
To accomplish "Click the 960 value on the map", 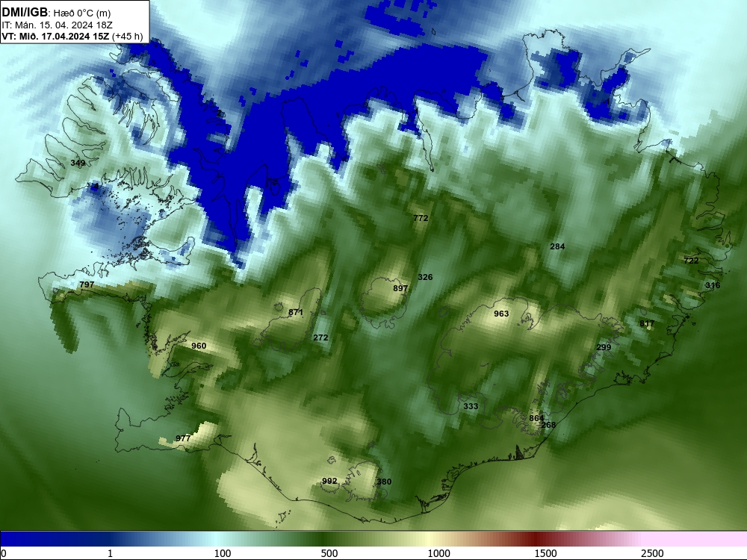I will coord(199,345).
